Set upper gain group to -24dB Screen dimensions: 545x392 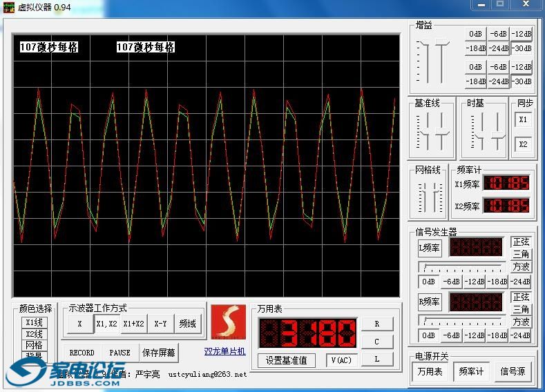pyautogui.click(x=499, y=48)
